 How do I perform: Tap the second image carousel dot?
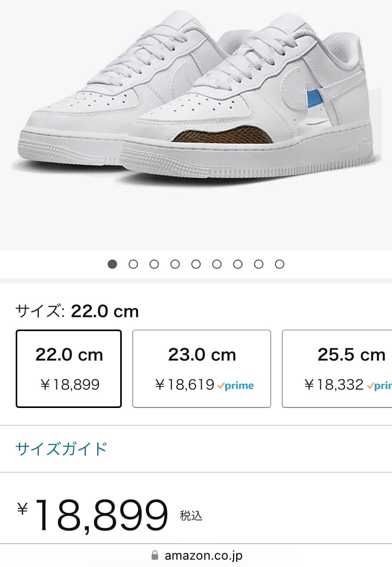(x=133, y=264)
